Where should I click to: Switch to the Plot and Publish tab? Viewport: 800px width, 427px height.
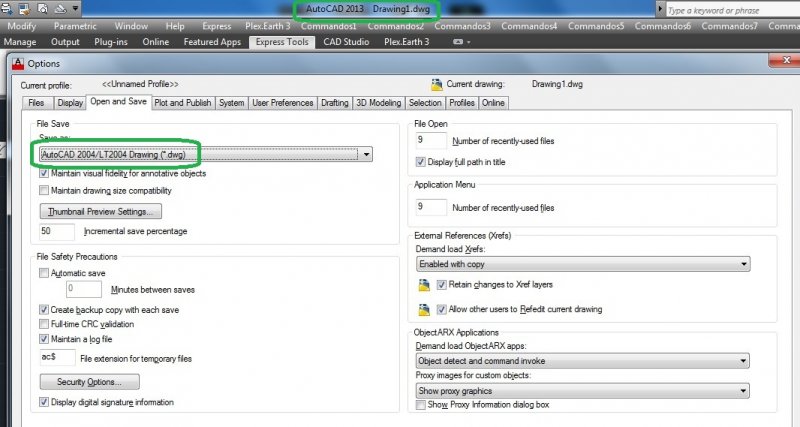(x=183, y=103)
